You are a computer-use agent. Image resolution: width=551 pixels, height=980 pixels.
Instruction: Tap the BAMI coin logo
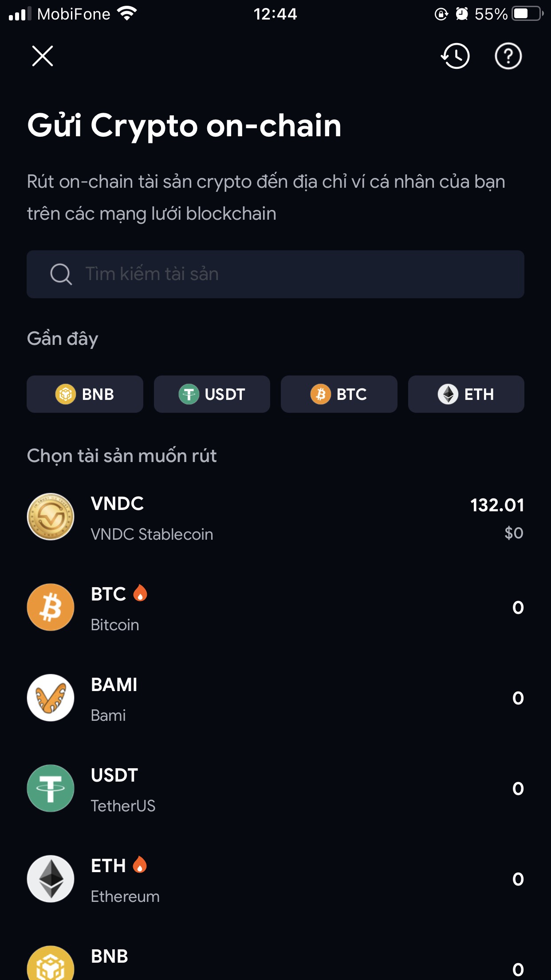[51, 698]
